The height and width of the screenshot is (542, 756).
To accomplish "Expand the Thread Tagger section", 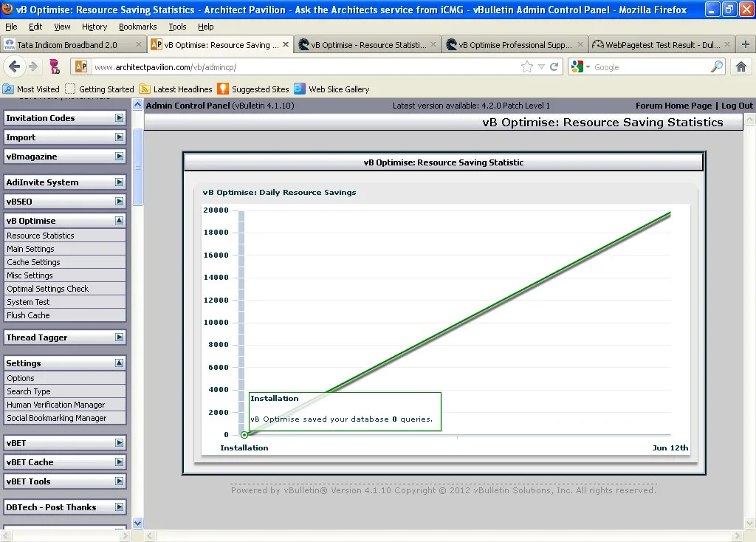I will tap(119, 337).
